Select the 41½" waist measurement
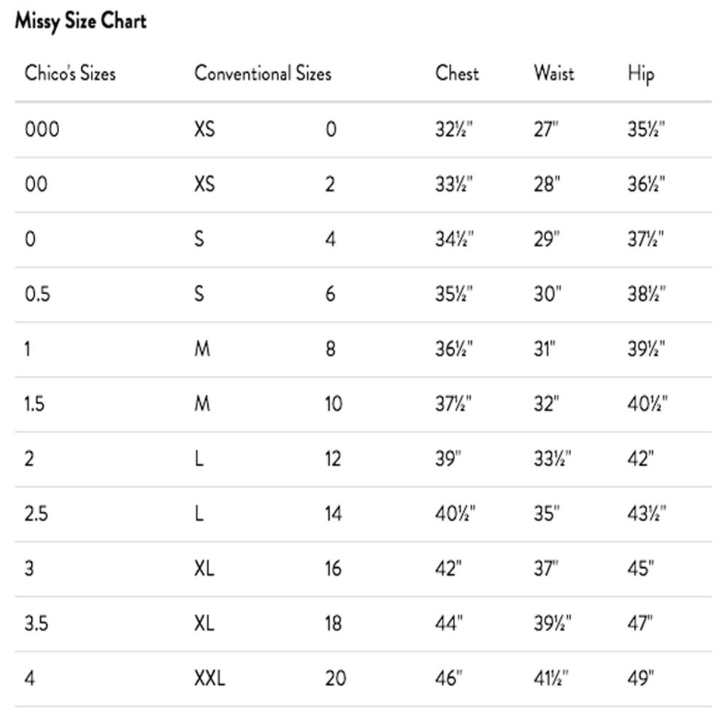 [x=551, y=679]
